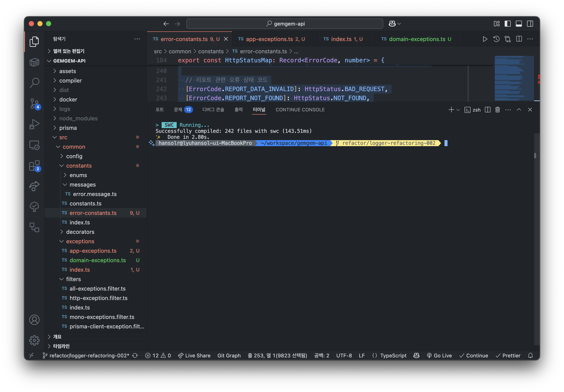This screenshot has width=564, height=392.
Task: Split the editor to the right
Action: pyautogui.click(x=519, y=39)
